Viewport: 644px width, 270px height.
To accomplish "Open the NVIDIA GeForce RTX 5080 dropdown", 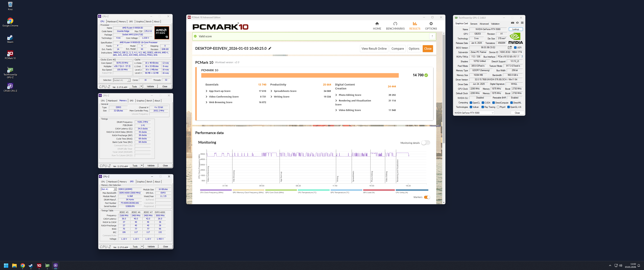I will pos(474,113).
